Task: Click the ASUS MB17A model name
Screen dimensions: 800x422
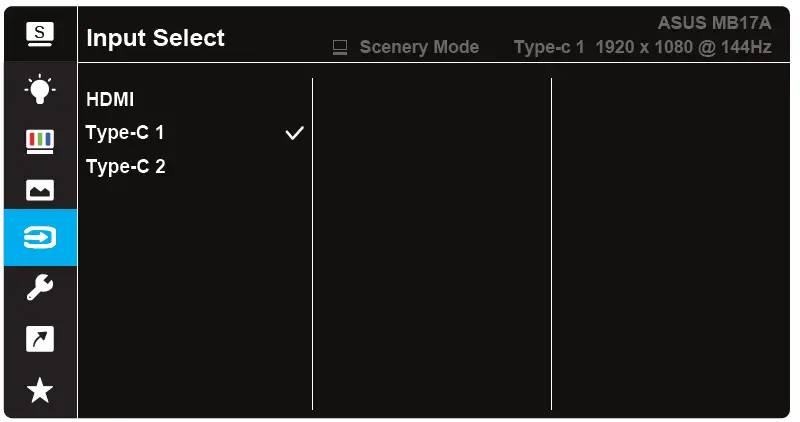Action: (714, 22)
